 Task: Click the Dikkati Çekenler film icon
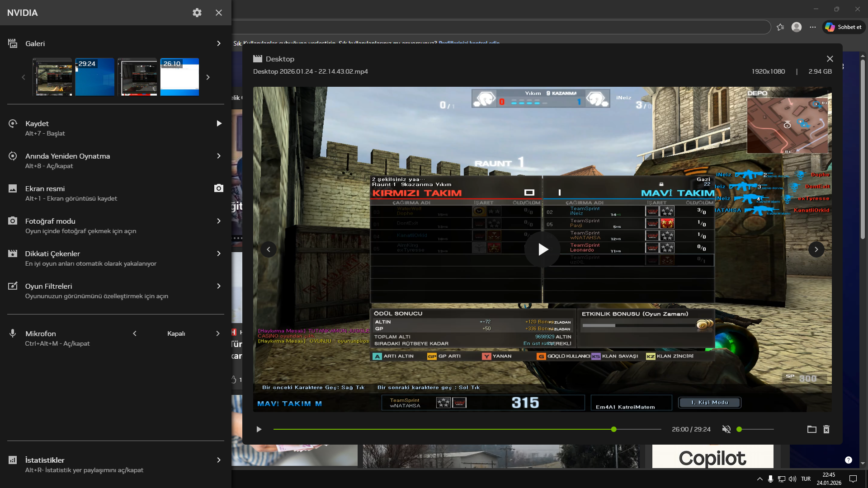[13, 253]
